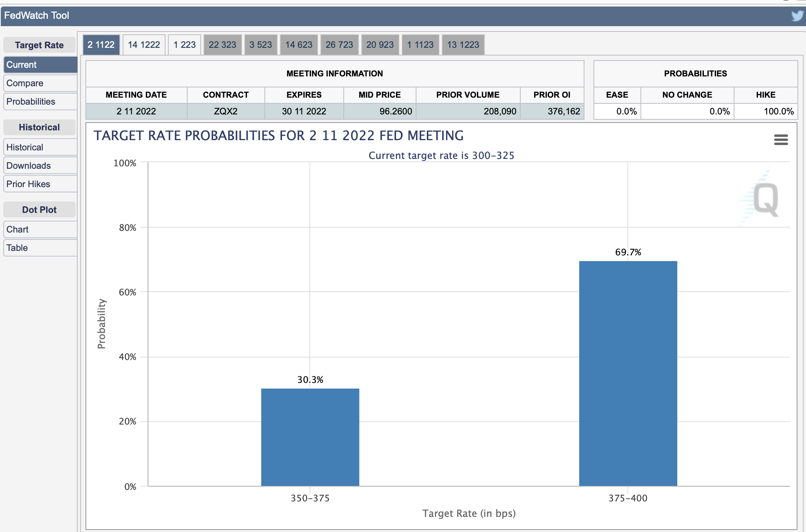Screen dimensions: 806x532
Task: Open the Compare view in sidebar
Action: [40, 83]
